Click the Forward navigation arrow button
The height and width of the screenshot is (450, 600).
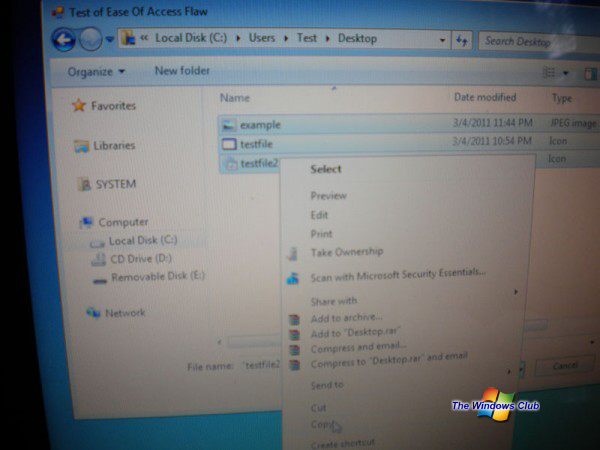tap(91, 39)
